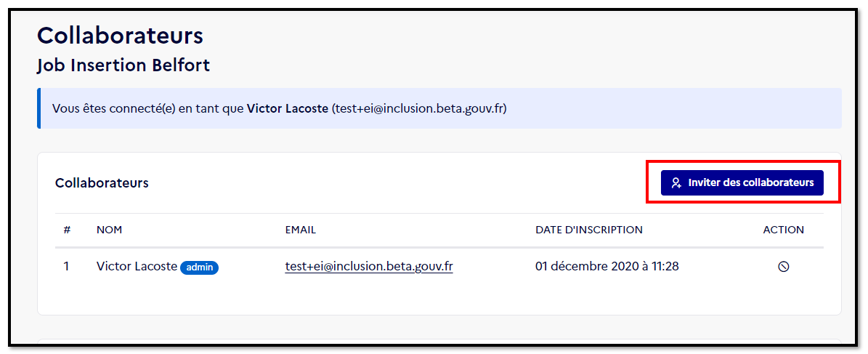Select the Victor Lacoste name in table row
This screenshot has height=354, width=868.
(x=137, y=267)
